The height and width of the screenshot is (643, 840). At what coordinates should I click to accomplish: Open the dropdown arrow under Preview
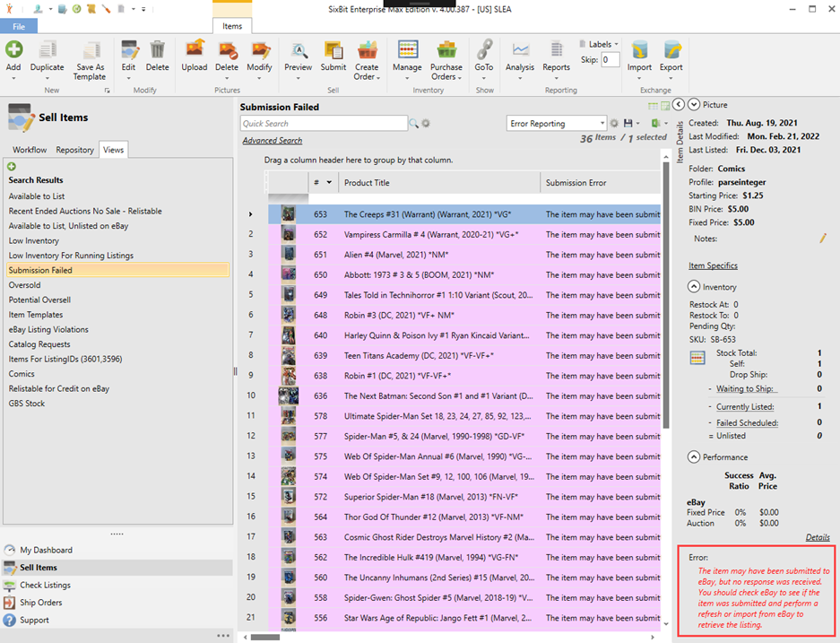299,78
